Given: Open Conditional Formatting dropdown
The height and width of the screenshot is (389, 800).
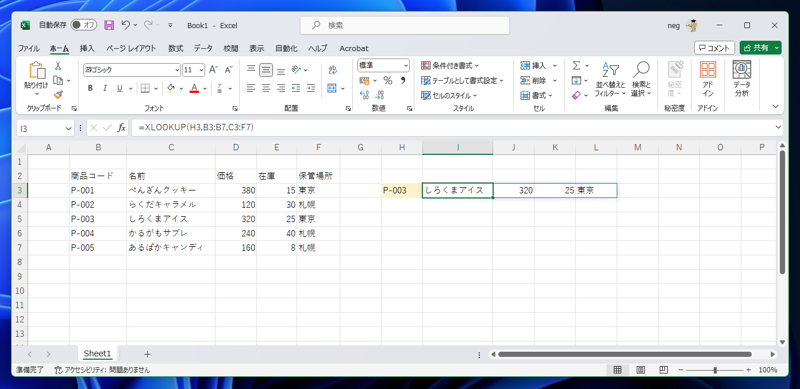Looking at the screenshot, I should 450,66.
